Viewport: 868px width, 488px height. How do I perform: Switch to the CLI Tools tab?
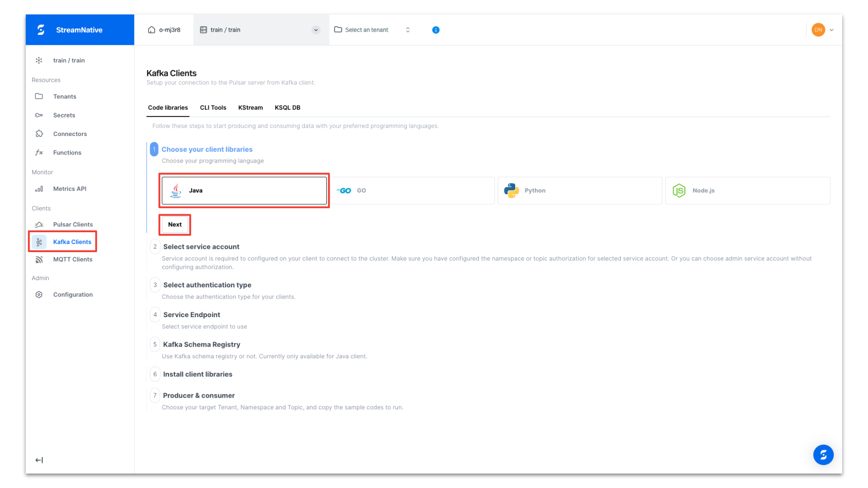point(213,108)
